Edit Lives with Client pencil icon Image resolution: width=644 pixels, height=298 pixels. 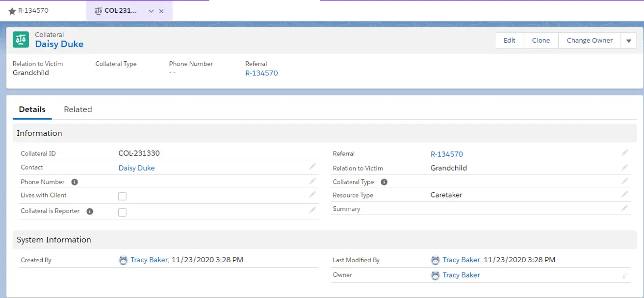(x=312, y=195)
